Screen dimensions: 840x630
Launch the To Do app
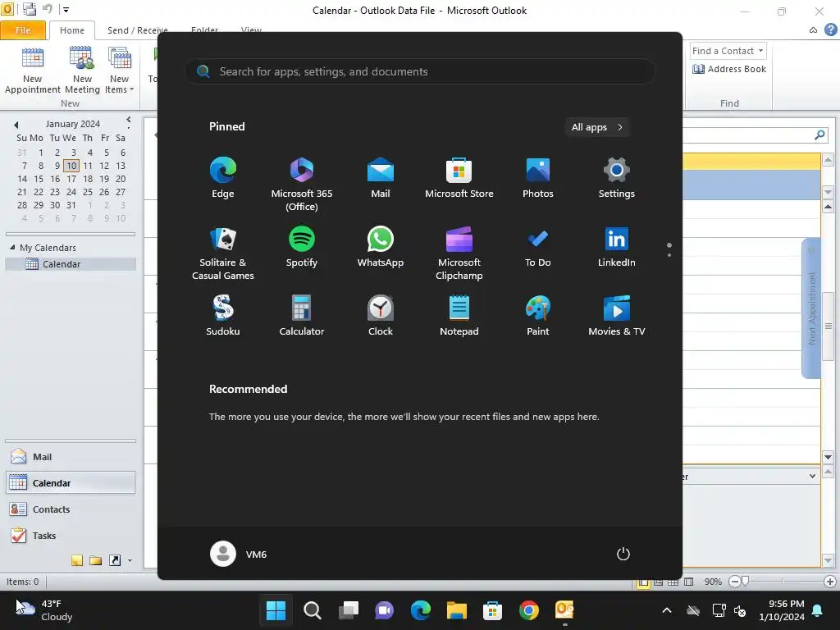(538, 247)
